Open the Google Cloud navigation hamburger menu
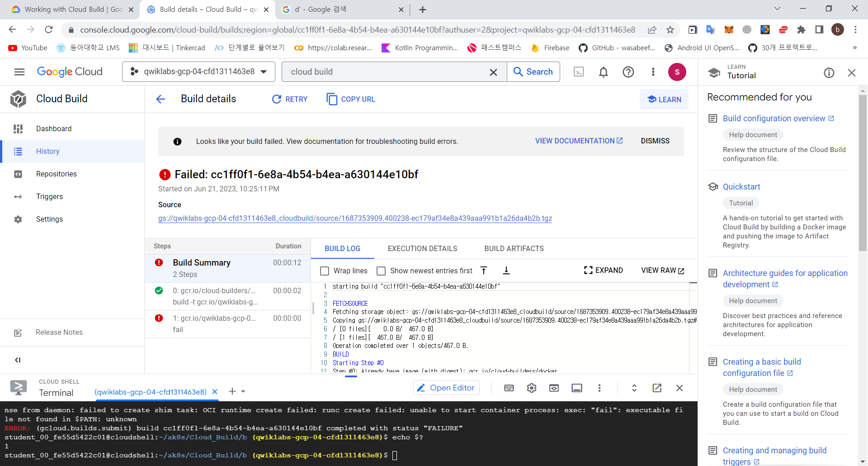This screenshot has height=466, width=868. 19,72
